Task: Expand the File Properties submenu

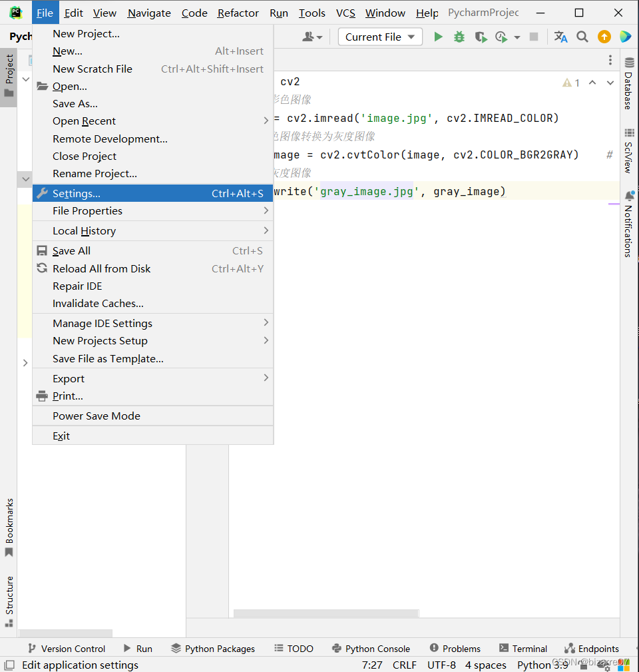Action: (153, 211)
